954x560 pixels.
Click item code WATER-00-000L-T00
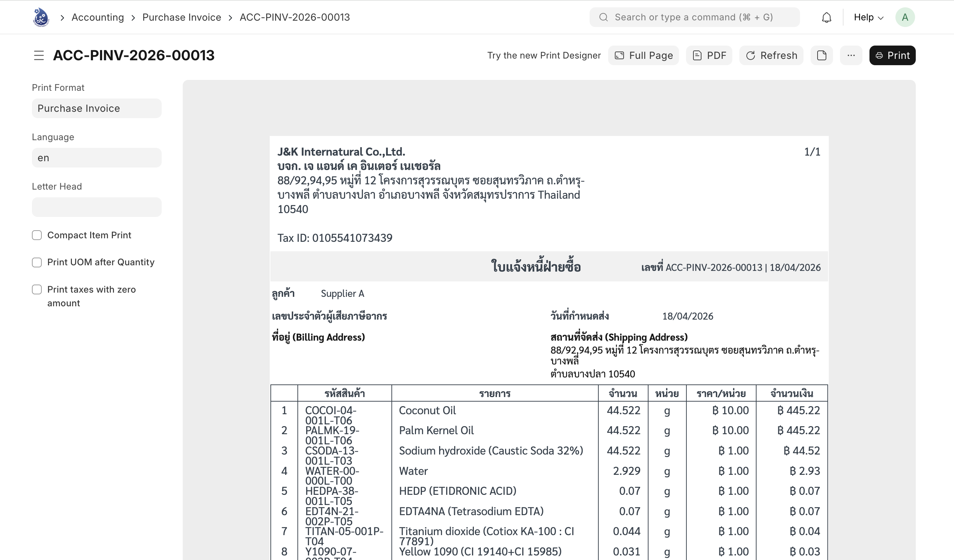coord(332,476)
